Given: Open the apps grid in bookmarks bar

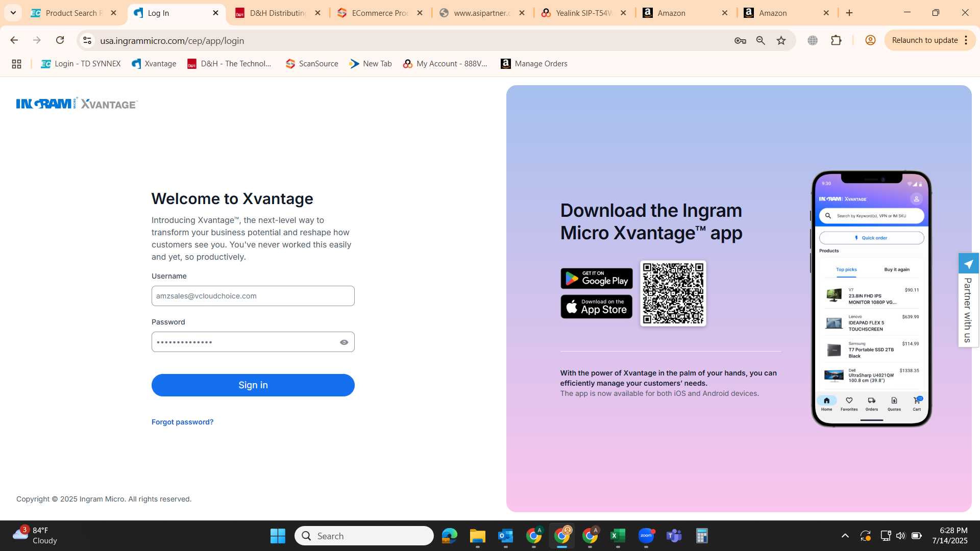Looking at the screenshot, I should [x=16, y=64].
